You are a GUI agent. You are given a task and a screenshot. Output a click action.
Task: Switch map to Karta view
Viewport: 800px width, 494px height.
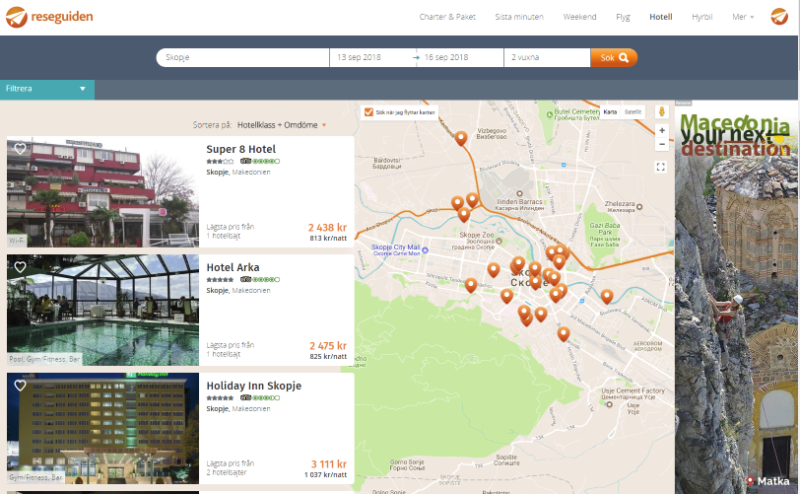610,112
